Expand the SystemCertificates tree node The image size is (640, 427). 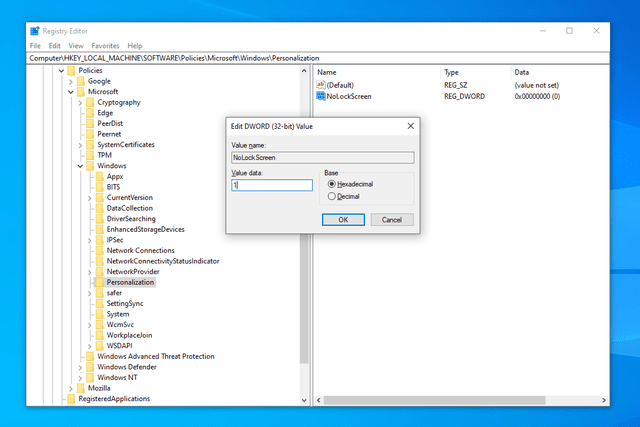coord(80,145)
